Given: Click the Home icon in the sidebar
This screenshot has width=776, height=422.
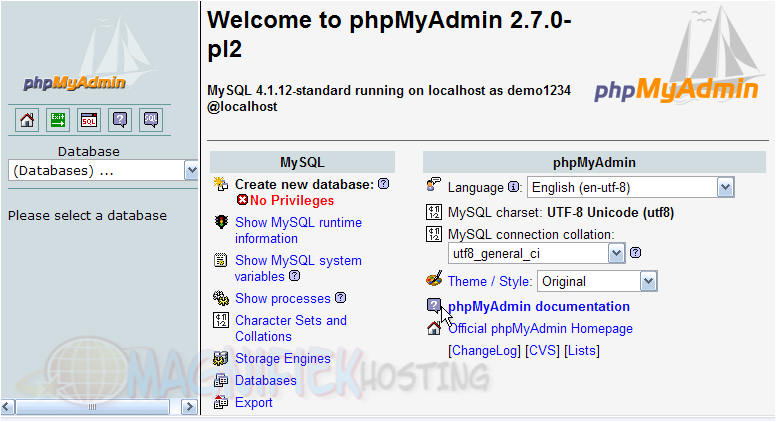Looking at the screenshot, I should tap(27, 120).
